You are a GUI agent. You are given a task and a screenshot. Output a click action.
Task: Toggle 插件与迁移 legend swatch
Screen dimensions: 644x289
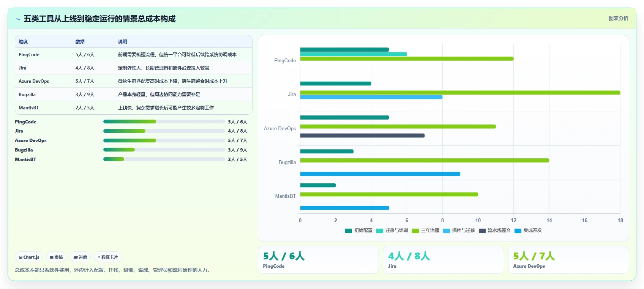tap(447, 231)
